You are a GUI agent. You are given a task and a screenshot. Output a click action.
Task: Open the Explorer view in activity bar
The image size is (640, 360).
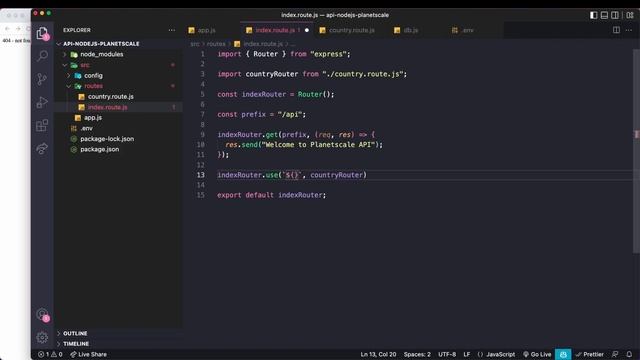[x=42, y=33]
